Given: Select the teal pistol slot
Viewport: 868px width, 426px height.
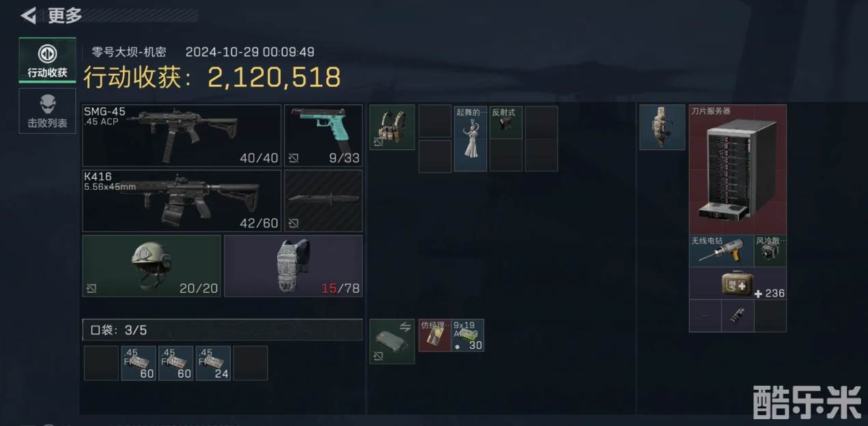Looking at the screenshot, I should pyautogui.click(x=323, y=135).
